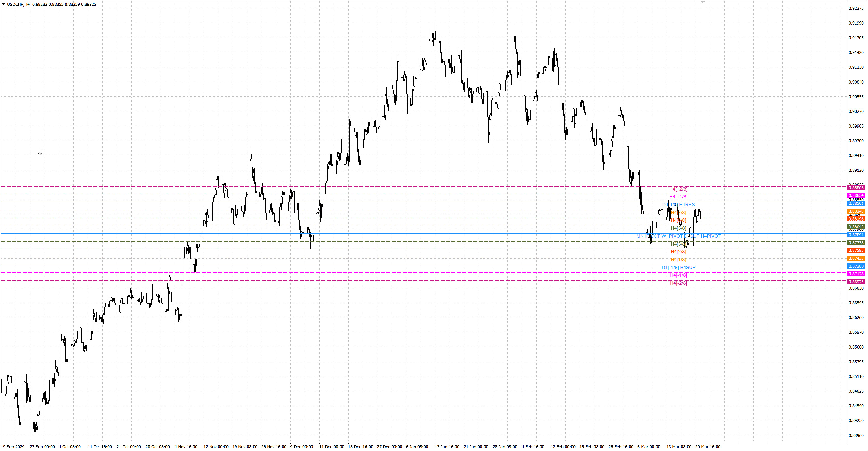Click the pink 0.86975 price tag

pyautogui.click(x=856, y=282)
